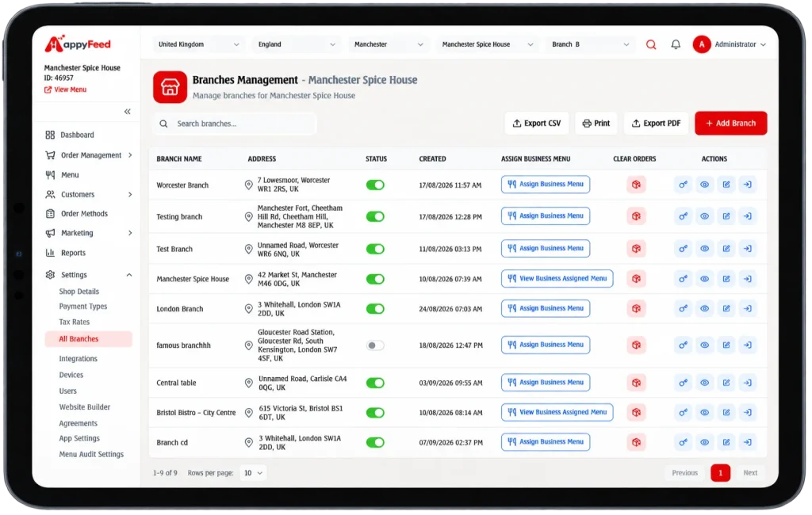Enable the famous branchhh status switch
This screenshot has width=812, height=515.
click(x=375, y=345)
